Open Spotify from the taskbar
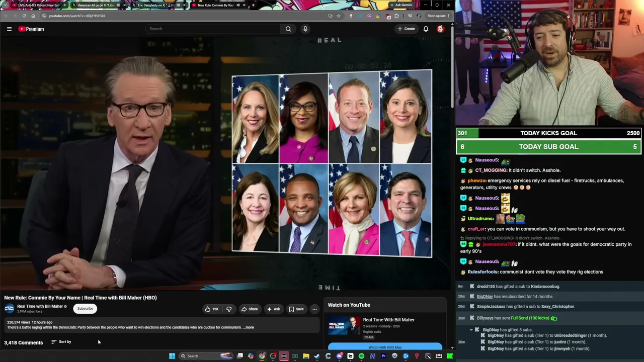644x362 pixels. pos(361,356)
